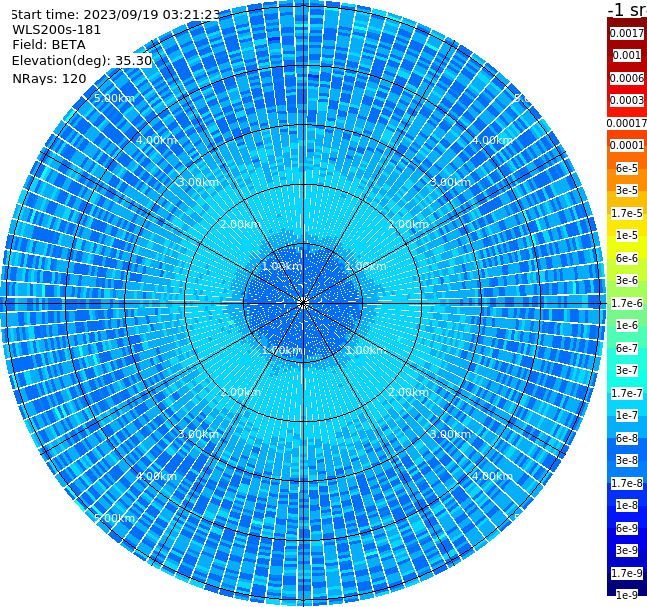
Task: Click the 1e-6 colorbar tick label
Action: pos(627,325)
